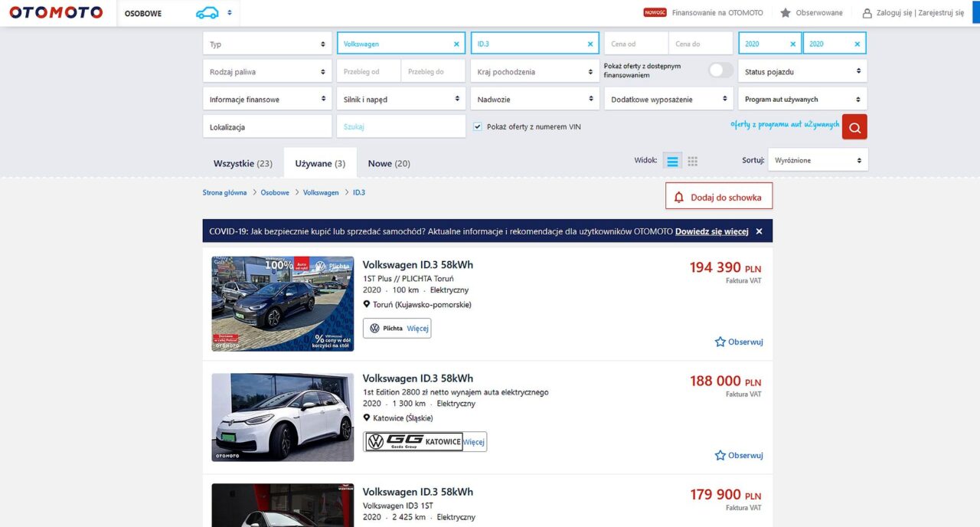Open Finansowanie na OTOMOTO link

click(x=717, y=13)
